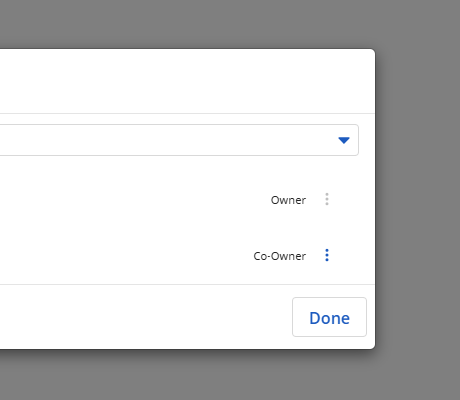Select the Co-Owner role label

click(x=280, y=256)
